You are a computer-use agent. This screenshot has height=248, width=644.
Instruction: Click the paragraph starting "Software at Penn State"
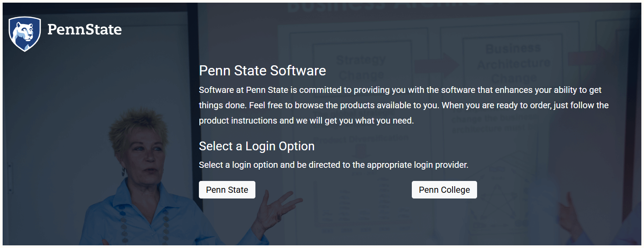(400, 90)
